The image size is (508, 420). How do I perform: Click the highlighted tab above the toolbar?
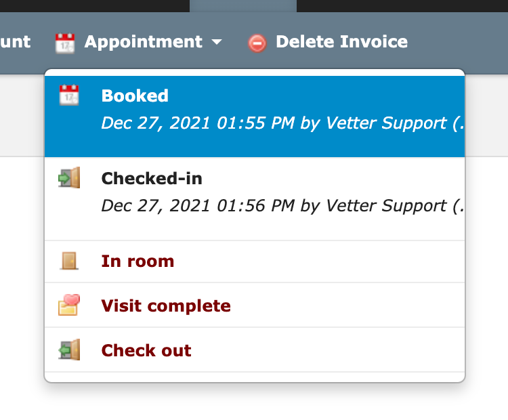[243, 6]
